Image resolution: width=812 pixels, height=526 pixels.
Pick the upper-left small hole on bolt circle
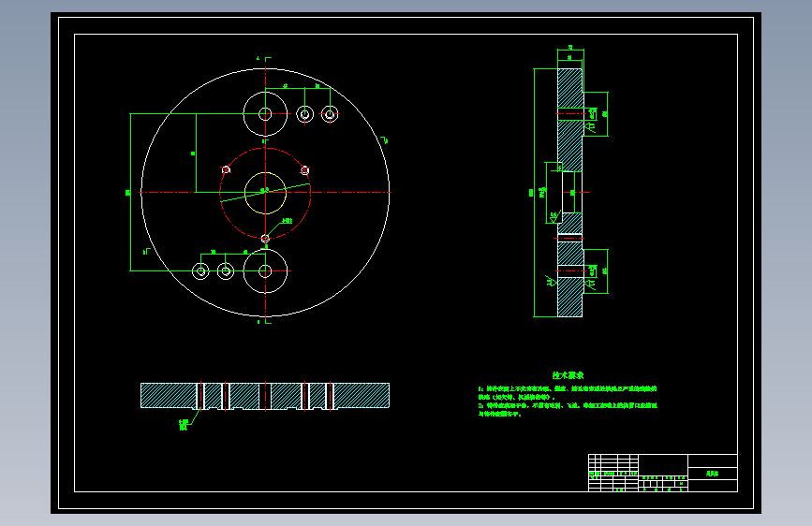click(226, 169)
